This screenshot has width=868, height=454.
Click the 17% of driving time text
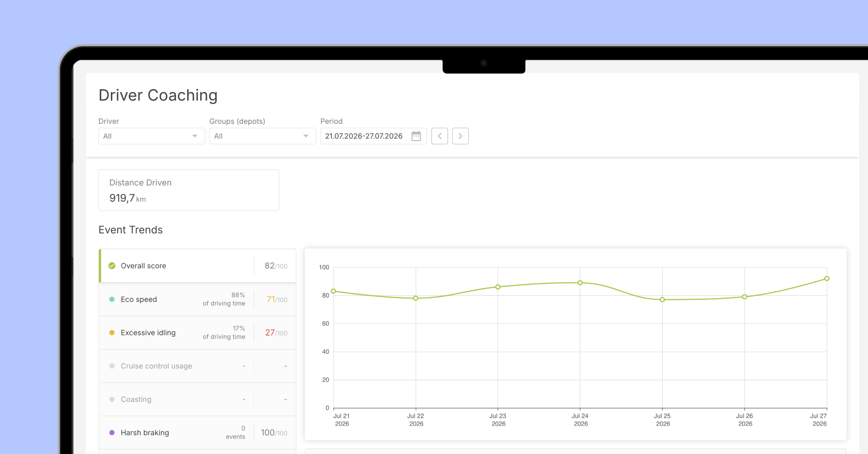(224, 333)
